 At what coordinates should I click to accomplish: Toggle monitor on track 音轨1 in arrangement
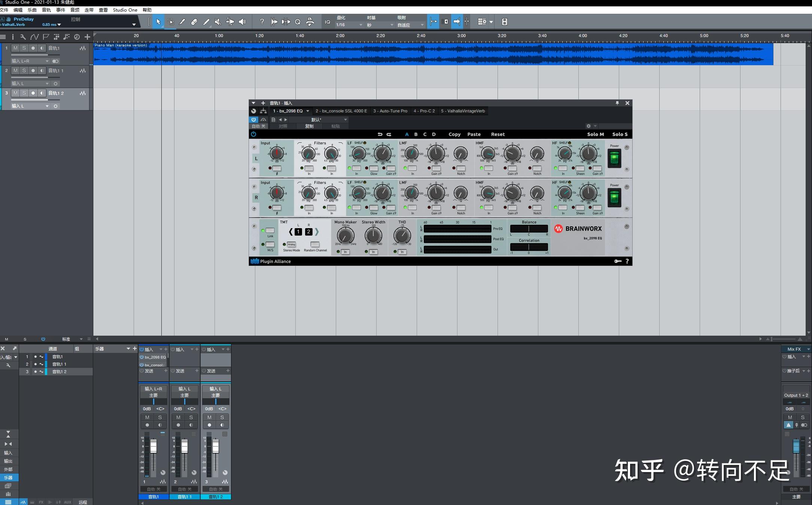click(42, 48)
